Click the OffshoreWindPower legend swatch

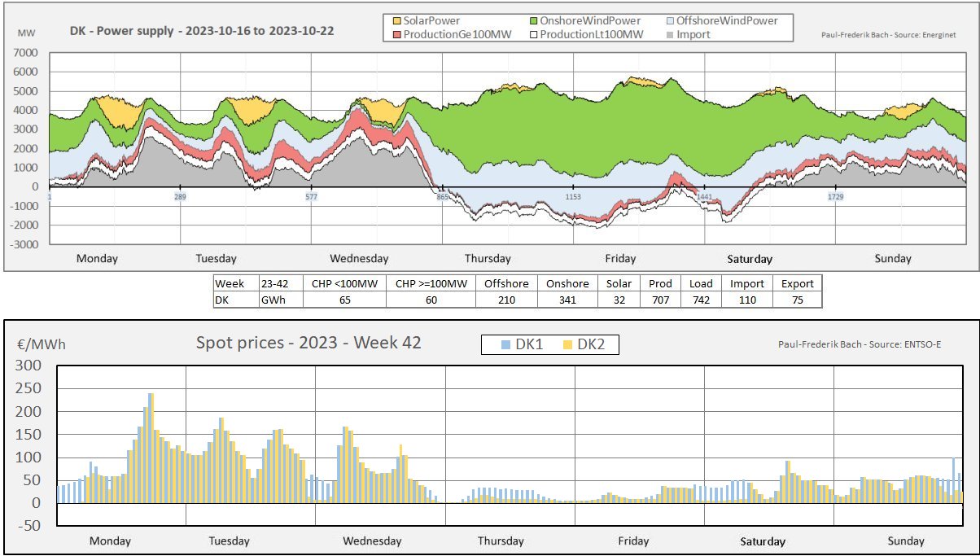[x=670, y=20]
